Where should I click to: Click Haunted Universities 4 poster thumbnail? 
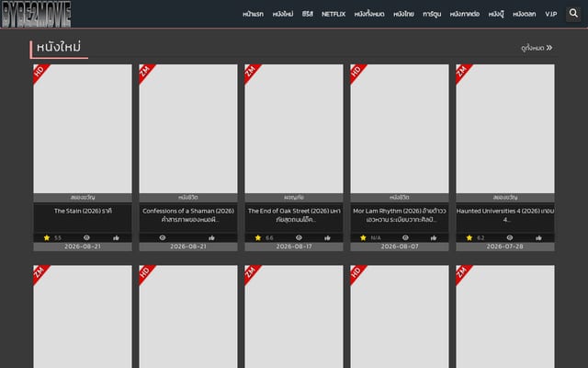pyautogui.click(x=505, y=129)
